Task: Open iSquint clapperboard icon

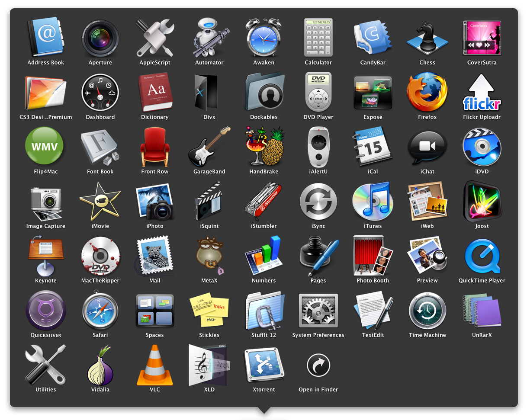Action: [x=209, y=201]
